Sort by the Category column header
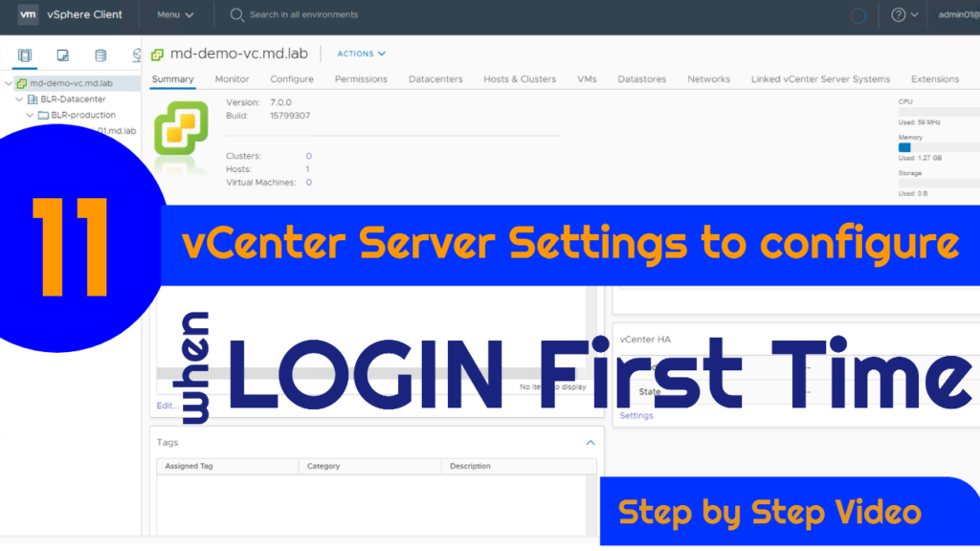980x551 pixels. pos(370,466)
